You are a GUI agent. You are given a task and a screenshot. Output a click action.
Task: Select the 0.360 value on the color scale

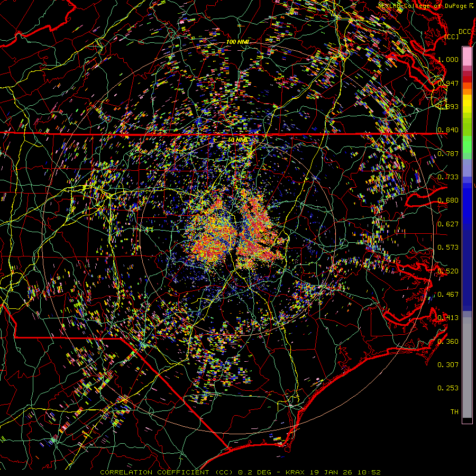(x=448, y=342)
